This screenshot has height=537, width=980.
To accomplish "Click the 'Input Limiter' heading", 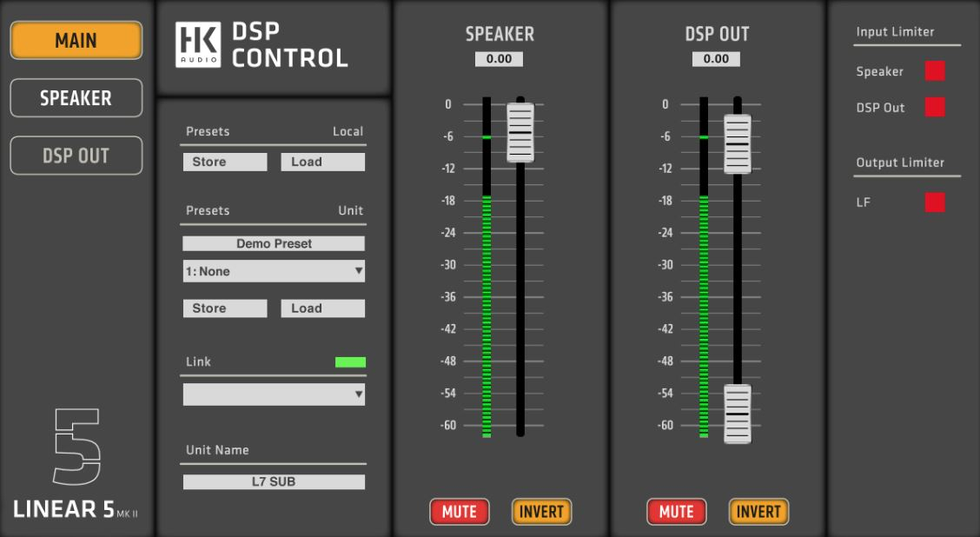I will point(895,32).
